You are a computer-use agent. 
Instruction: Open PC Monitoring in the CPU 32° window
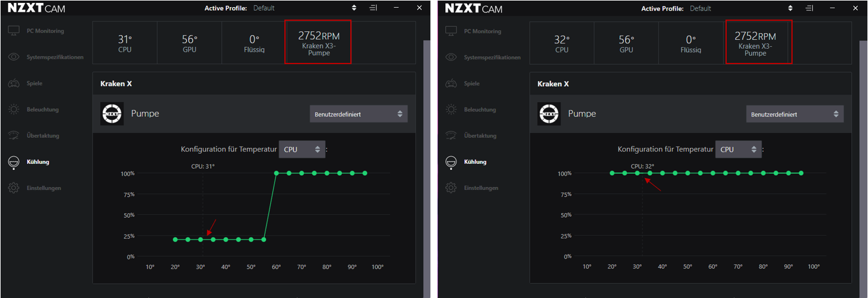click(474, 31)
